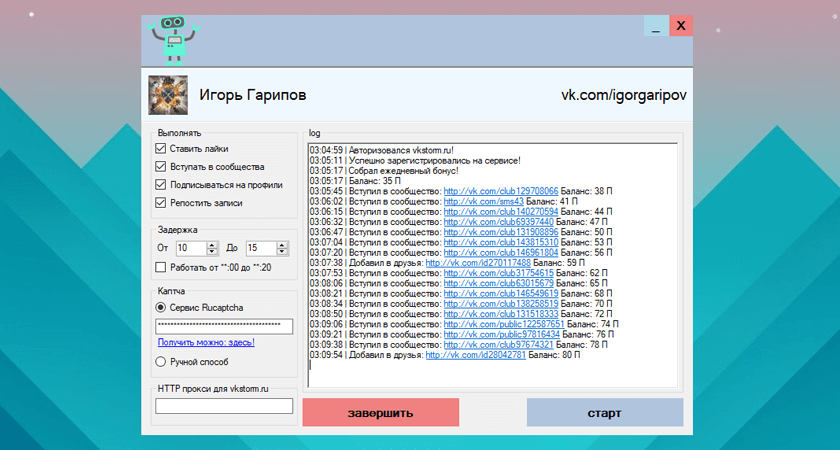Enable Работать от **:00 до **:20
Screen dimensions: 840x450
(x=160, y=267)
